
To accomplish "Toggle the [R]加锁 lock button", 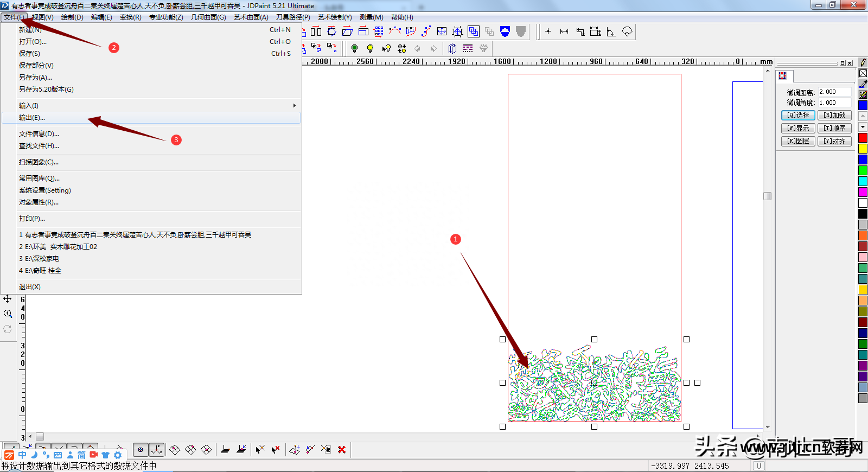I will pos(834,115).
